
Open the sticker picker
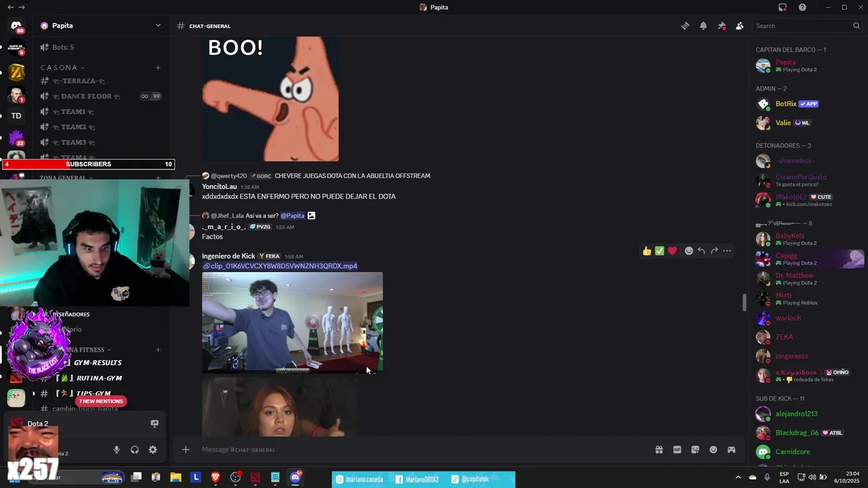(695, 449)
